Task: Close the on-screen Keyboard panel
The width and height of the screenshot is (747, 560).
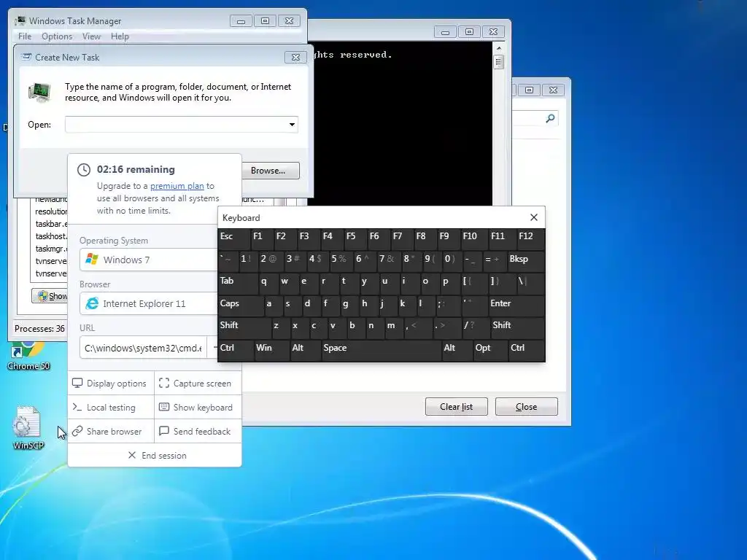Action: click(x=534, y=217)
